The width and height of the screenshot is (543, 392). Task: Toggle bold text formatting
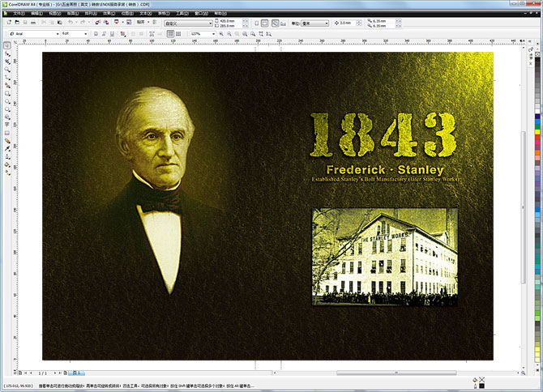click(97, 33)
